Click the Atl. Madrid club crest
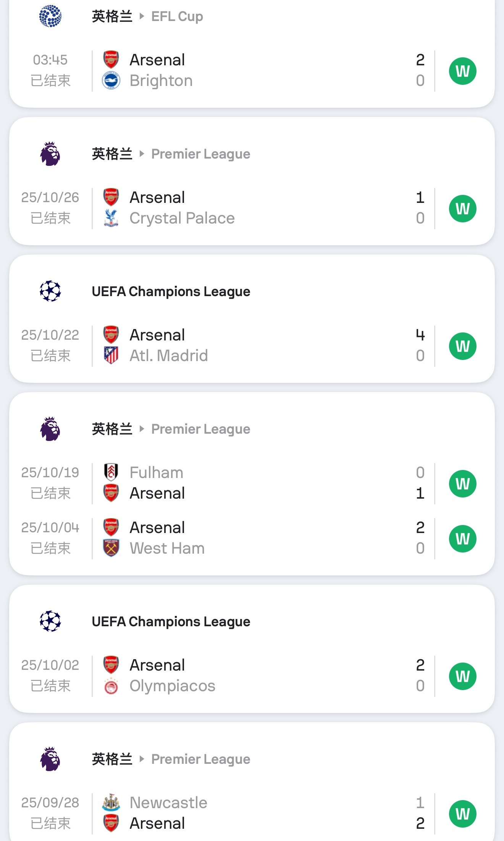This screenshot has height=841, width=504. 111,356
